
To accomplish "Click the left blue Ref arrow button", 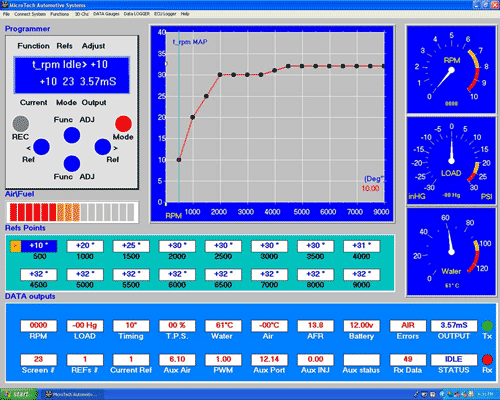I will point(41,147).
